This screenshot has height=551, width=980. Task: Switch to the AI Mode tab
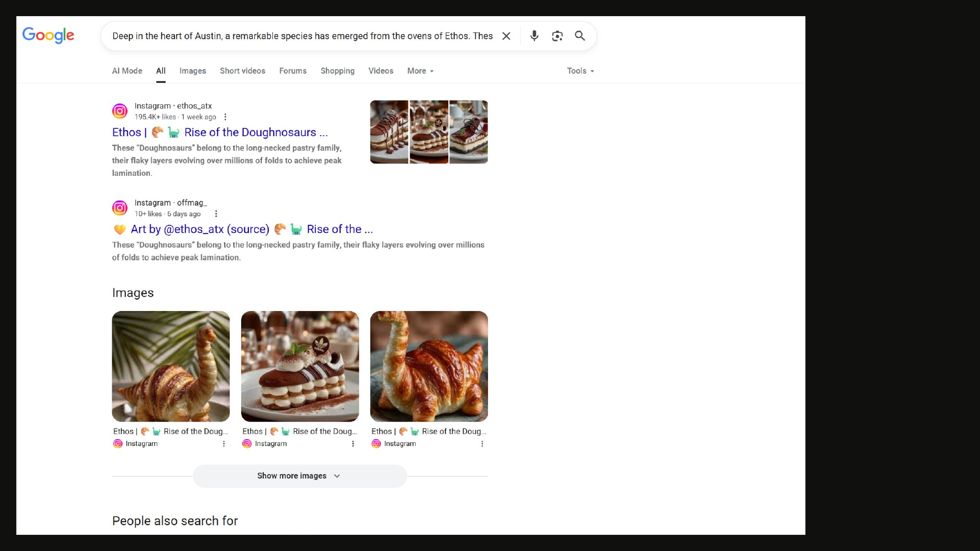127,71
